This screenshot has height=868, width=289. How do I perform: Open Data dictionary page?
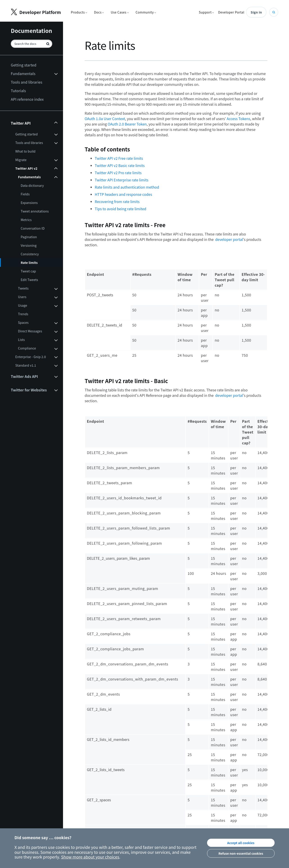click(32, 186)
